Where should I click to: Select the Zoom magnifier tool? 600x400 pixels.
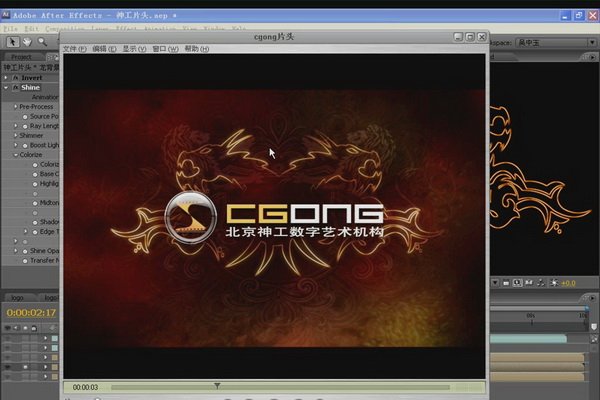[41, 42]
